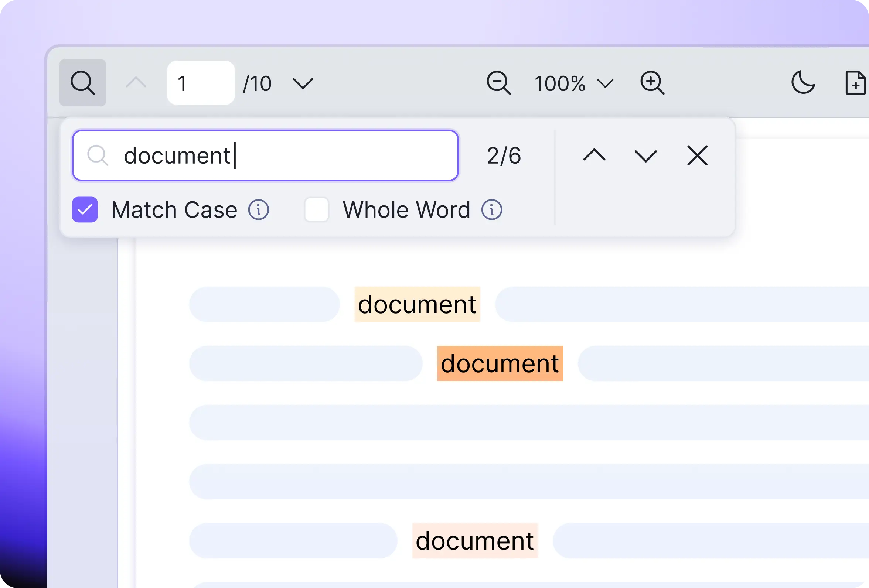869x588 pixels.
Task: Click the '/10' total pages label
Action: 257,83
